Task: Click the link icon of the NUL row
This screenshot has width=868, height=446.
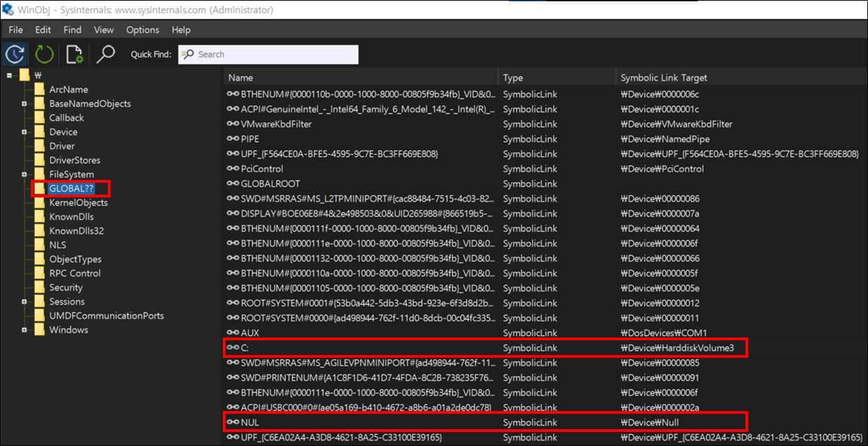Action: coord(233,422)
